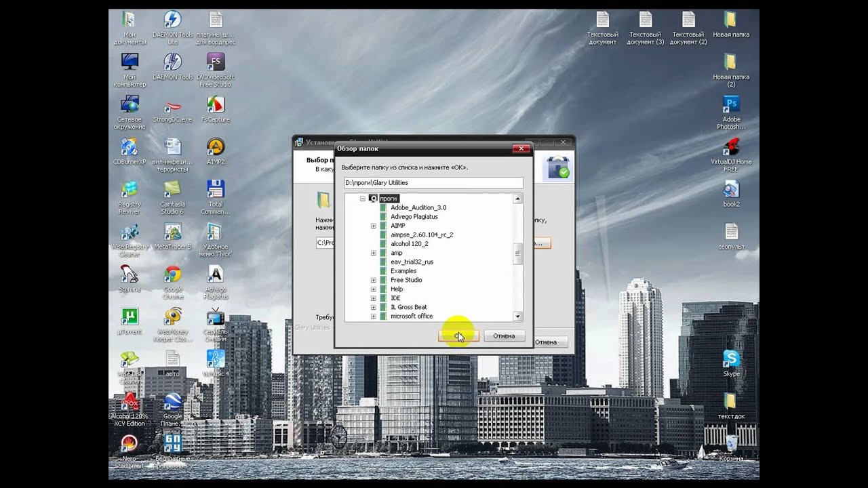Image resolution: width=868 pixels, height=488 pixels.
Task: Close the Обзор папок dialog
Action: coord(521,148)
